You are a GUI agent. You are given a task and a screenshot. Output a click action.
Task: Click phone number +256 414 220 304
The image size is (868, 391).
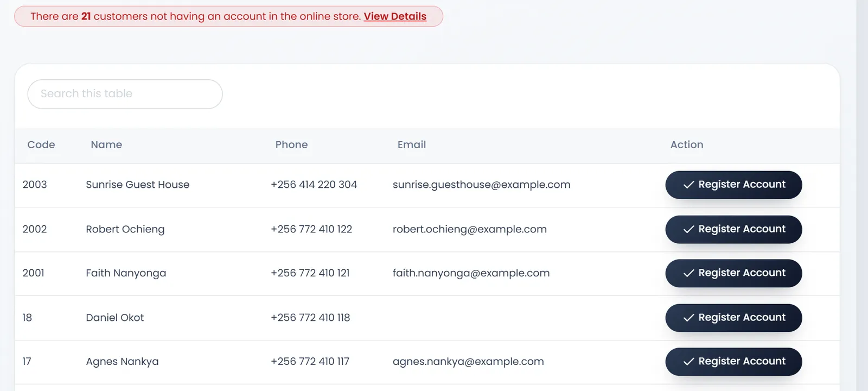point(314,185)
